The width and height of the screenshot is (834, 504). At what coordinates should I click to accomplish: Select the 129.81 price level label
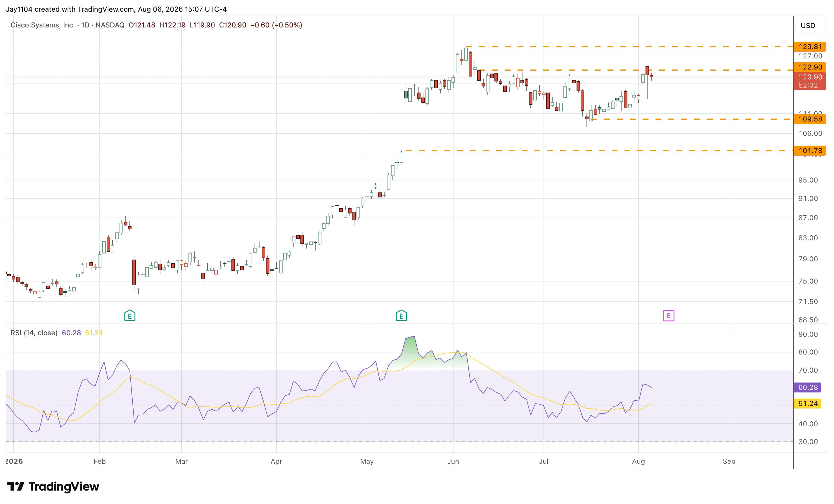[x=810, y=47]
